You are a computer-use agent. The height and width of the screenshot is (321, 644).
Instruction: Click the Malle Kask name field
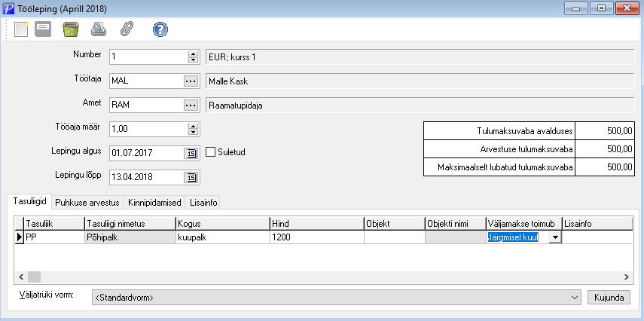[420, 81]
